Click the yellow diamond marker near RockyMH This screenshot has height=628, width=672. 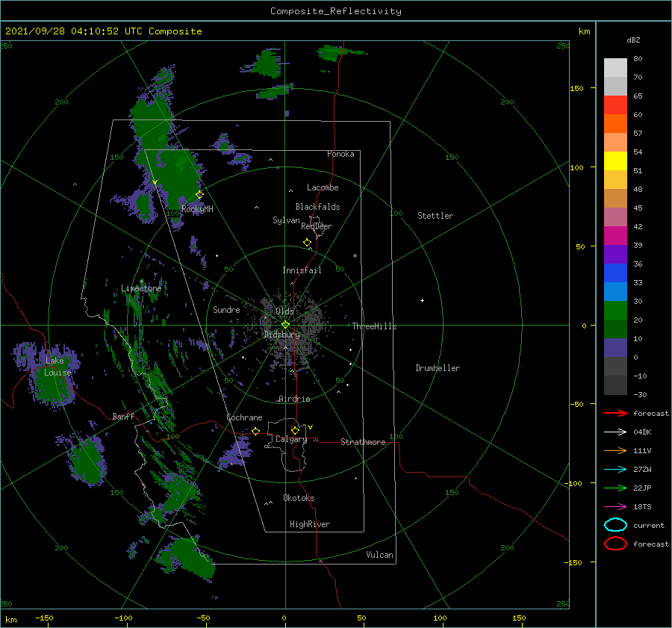199,195
